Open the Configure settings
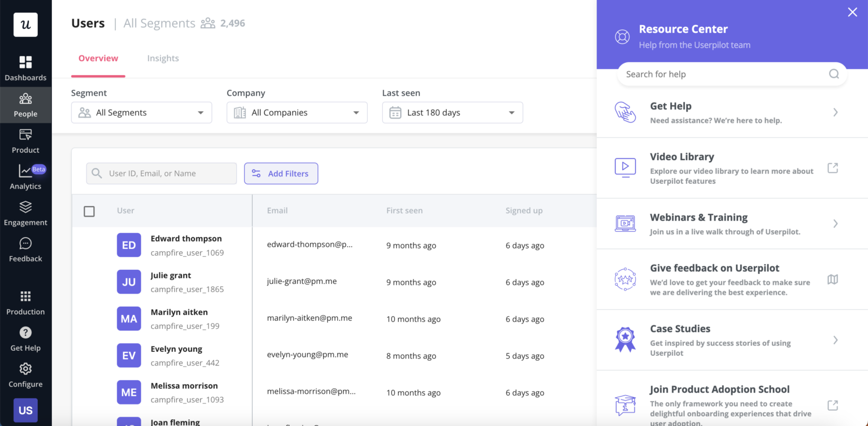The image size is (868, 426). [25, 375]
